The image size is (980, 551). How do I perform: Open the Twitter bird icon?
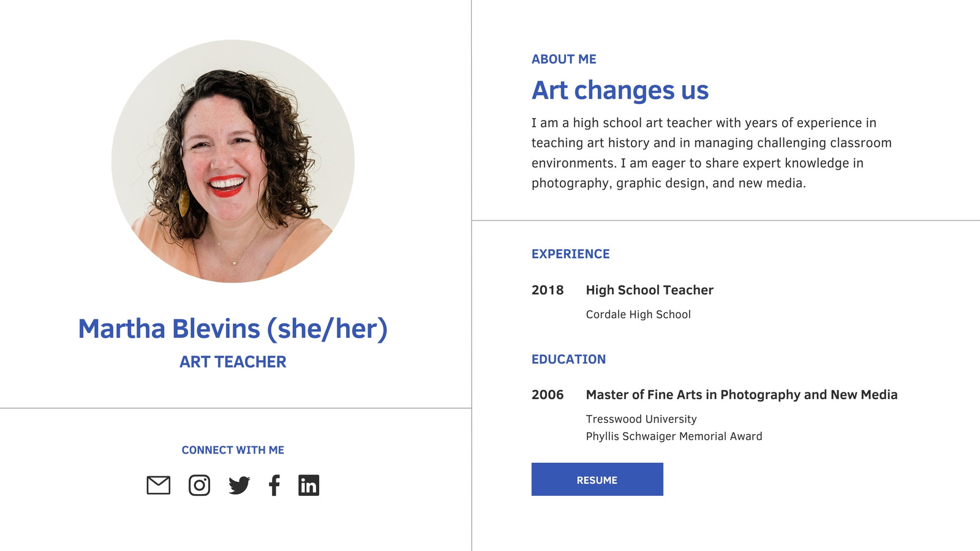click(239, 485)
